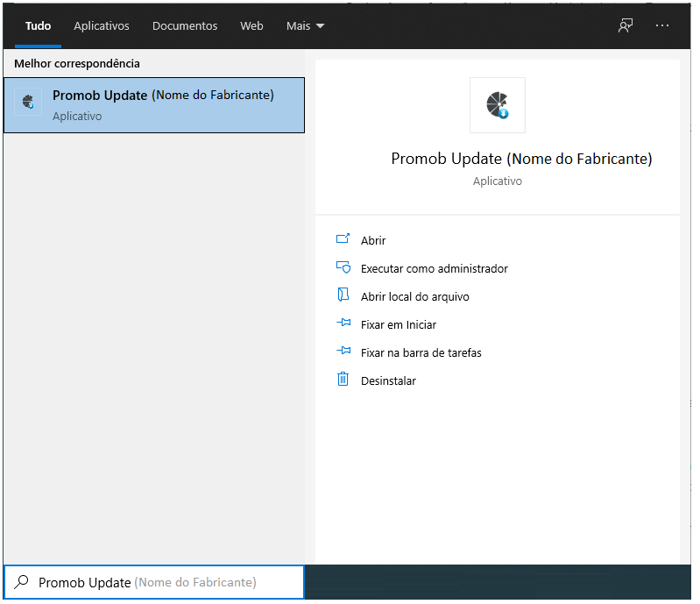700x604 pixels.
Task: Click the file location folder icon
Action: pos(343,295)
